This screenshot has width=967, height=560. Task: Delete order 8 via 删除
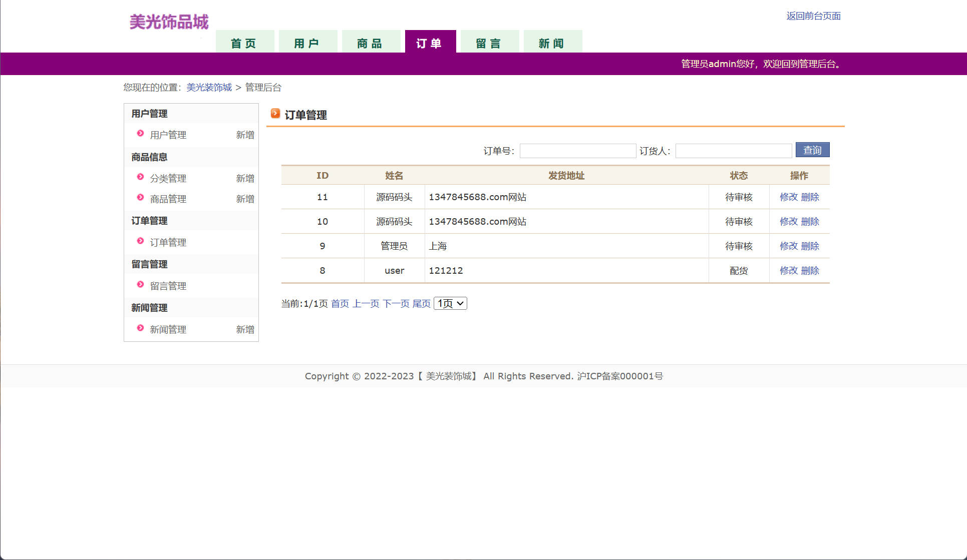click(x=810, y=271)
